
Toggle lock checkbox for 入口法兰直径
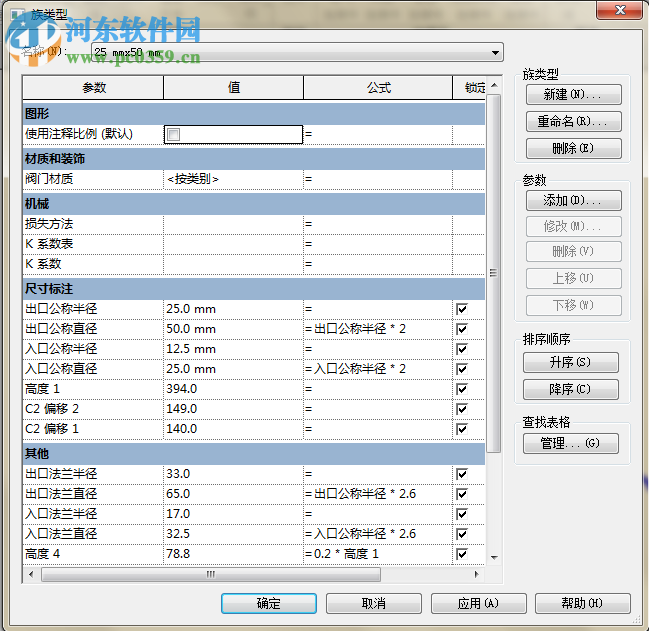[x=462, y=534]
